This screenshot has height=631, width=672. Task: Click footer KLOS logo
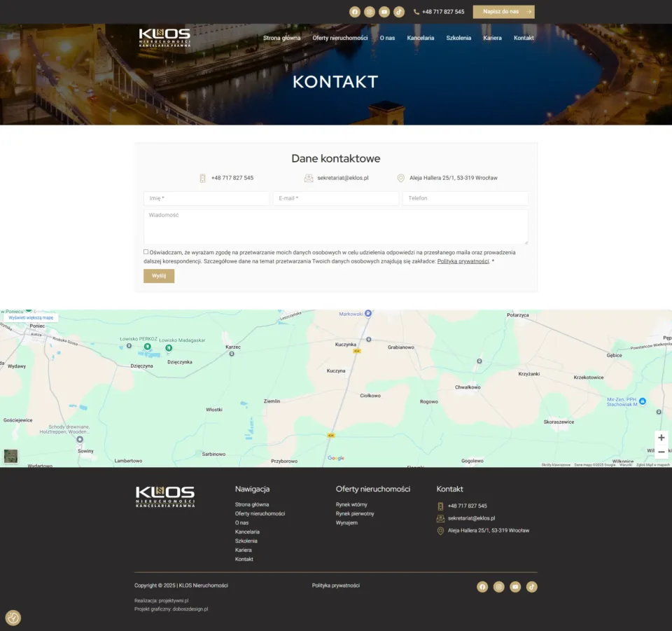[165, 497]
